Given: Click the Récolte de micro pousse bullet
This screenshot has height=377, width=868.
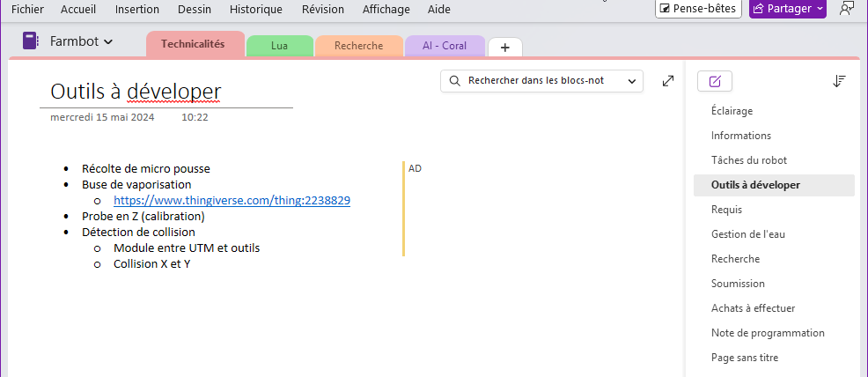Looking at the screenshot, I should 146,169.
